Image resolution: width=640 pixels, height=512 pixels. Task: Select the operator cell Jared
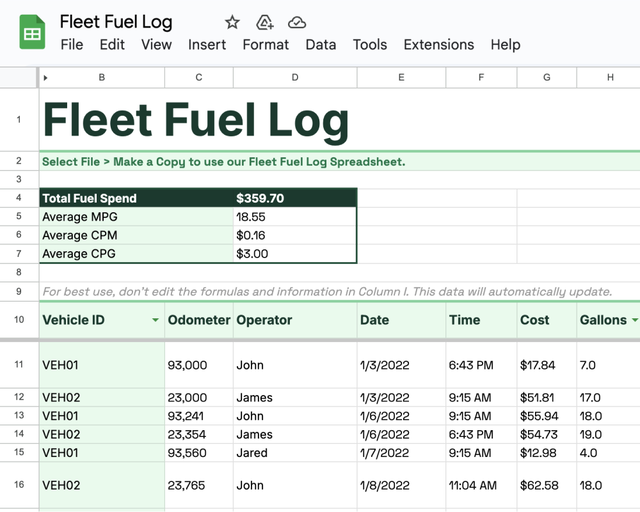click(x=295, y=453)
